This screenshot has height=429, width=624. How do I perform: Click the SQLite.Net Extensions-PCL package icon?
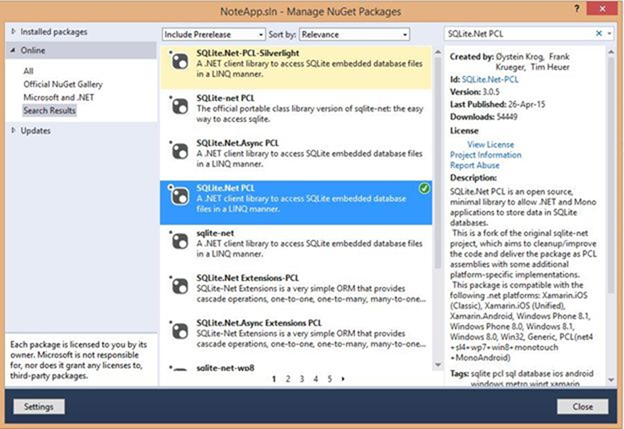point(179,286)
